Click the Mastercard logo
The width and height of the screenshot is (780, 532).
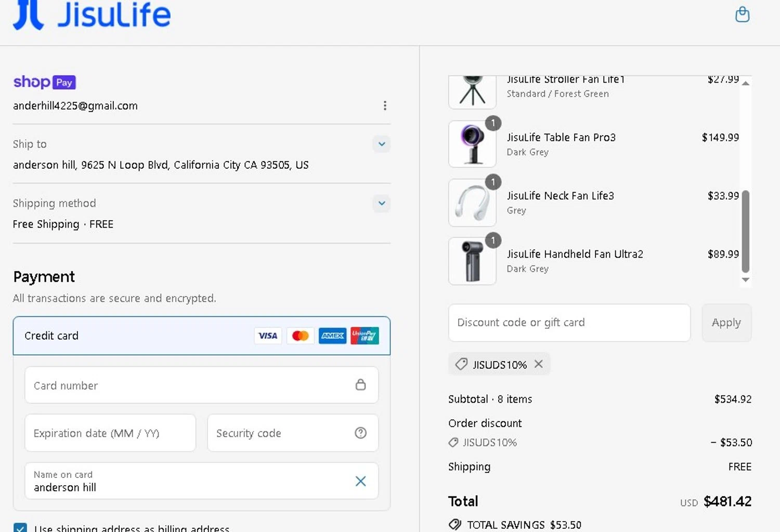[x=300, y=336]
